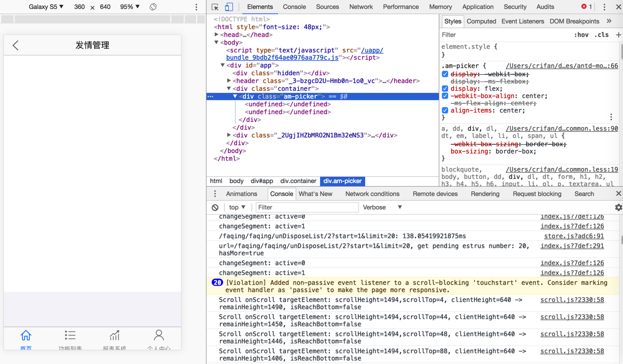Viewport: 623px width, 364px height.
Task: Expand the head element node
Action: pos(217,35)
